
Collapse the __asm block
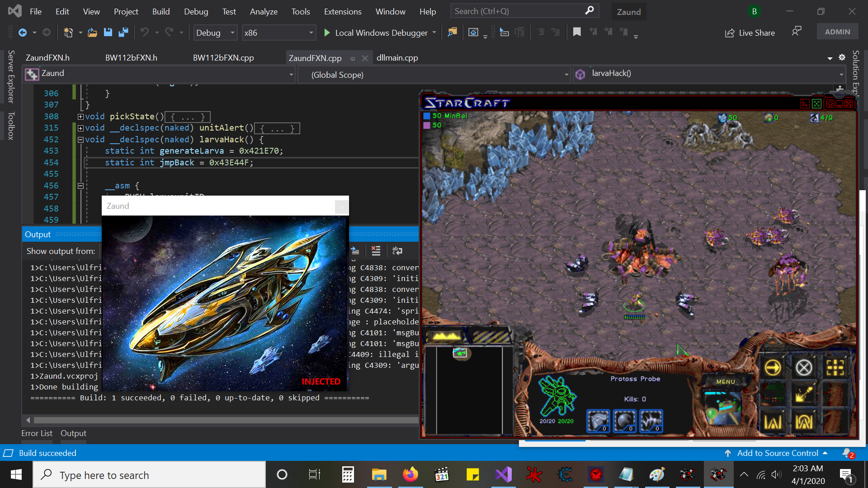tap(80, 186)
